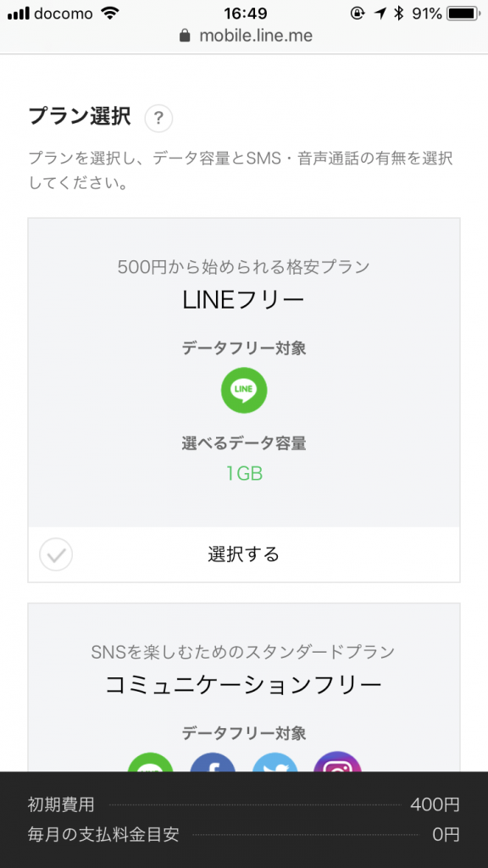The height and width of the screenshot is (868, 488).
Task: Tap the LINE icon in Communication Free plan
Action: 151,762
